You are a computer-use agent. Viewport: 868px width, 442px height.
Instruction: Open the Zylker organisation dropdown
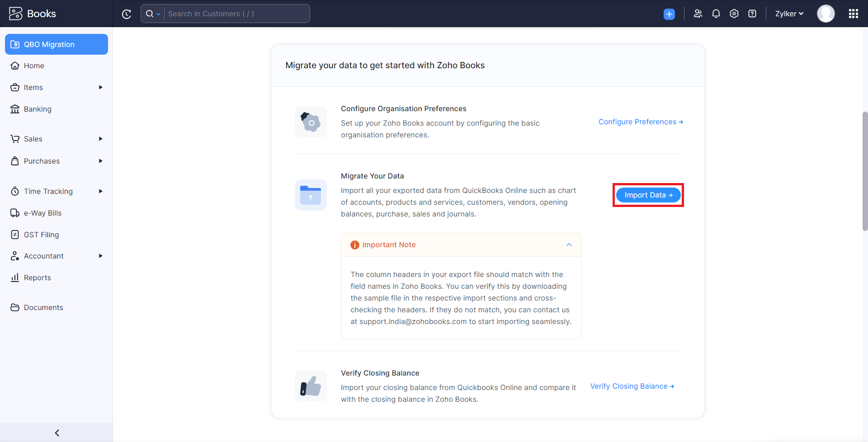789,14
